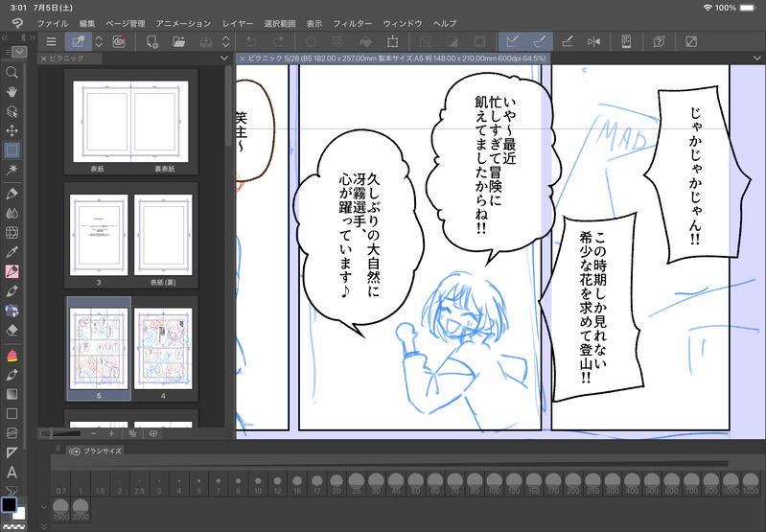Select the Gradient tool
This screenshot has height=532, width=766.
pos(12,394)
